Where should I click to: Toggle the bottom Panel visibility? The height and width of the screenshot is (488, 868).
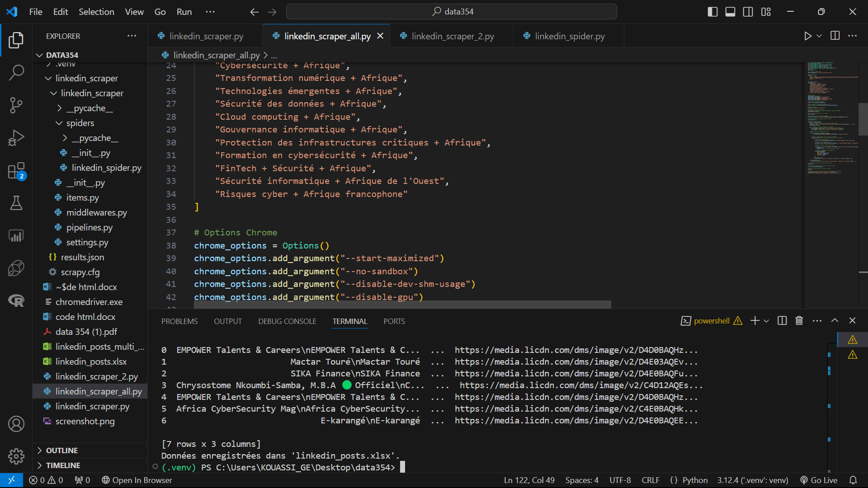click(730, 12)
